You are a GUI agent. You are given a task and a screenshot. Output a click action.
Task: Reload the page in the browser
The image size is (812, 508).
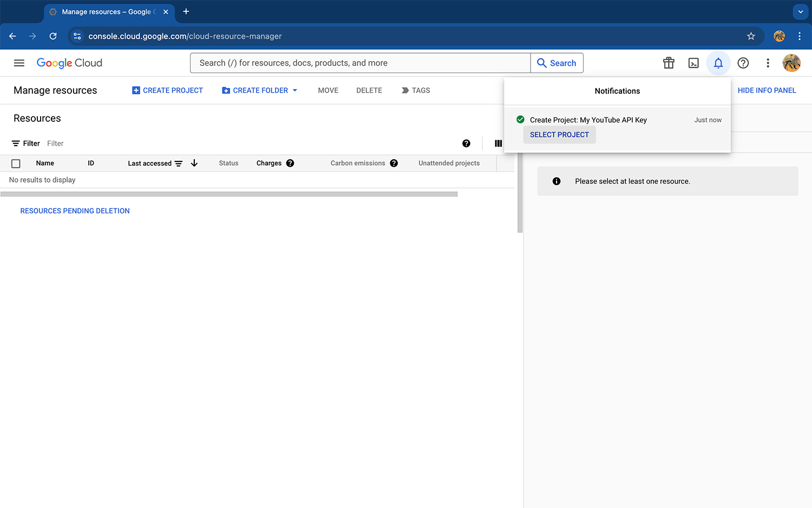pos(53,36)
